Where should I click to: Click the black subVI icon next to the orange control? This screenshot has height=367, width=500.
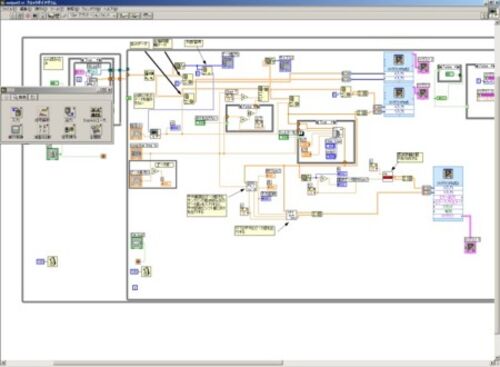click(154, 133)
